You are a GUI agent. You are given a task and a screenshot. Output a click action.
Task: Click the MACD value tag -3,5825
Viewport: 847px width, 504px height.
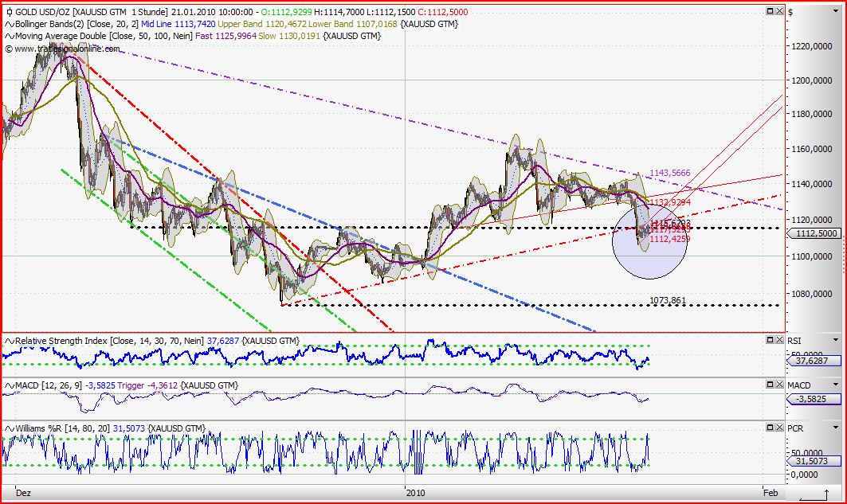click(814, 400)
